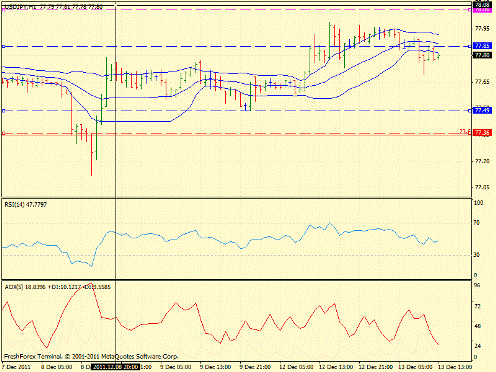The height and width of the screenshot is (372, 496).
Task: Click the highlighted crosshair date label
Action: pyautogui.click(x=115, y=367)
